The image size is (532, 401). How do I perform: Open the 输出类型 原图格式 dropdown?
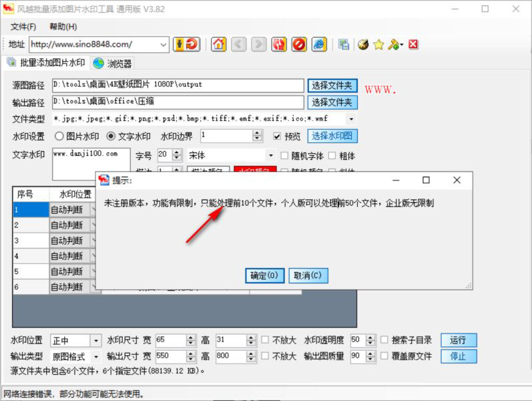click(96, 357)
